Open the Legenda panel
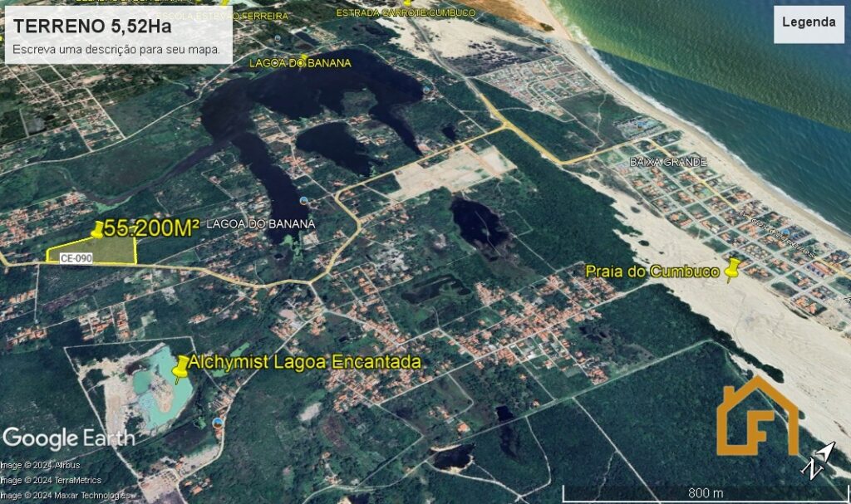Screen dimensions: 851x504 (809, 23)
